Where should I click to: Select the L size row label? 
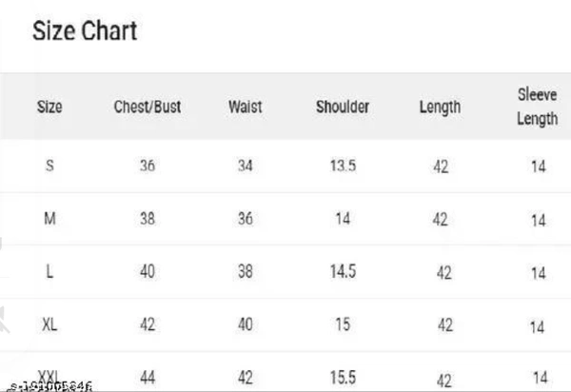coord(49,271)
